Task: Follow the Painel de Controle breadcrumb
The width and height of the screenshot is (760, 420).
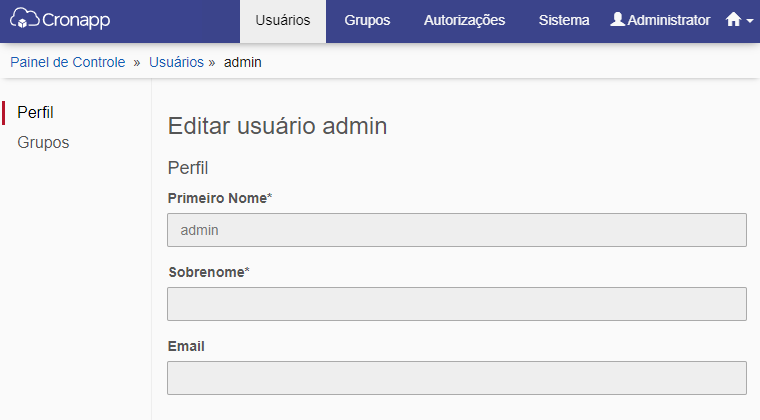Action: click(x=68, y=62)
